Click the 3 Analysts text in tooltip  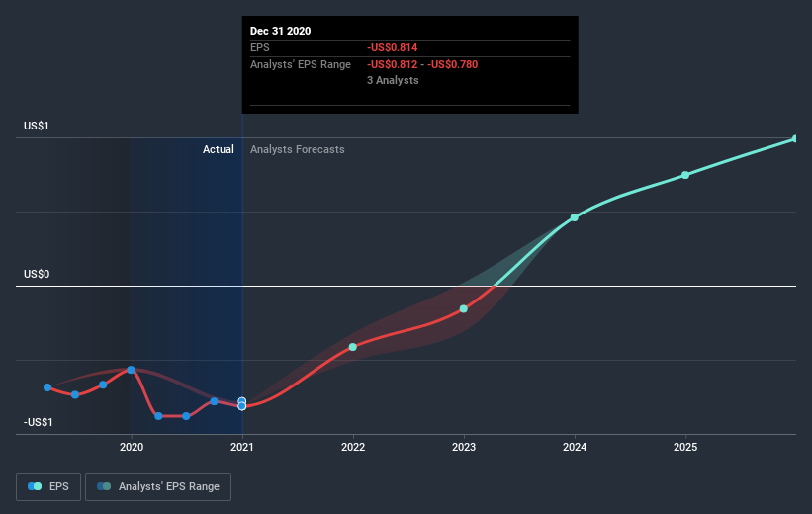pos(393,80)
